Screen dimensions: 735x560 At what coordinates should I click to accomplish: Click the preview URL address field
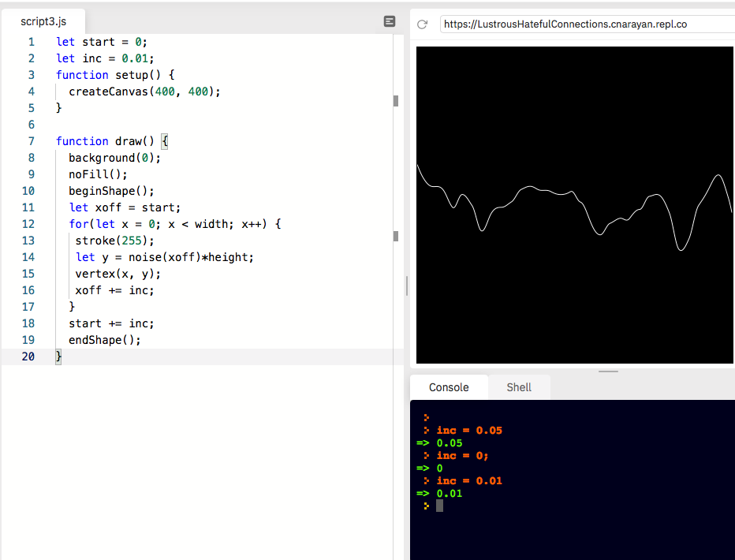tap(587, 24)
